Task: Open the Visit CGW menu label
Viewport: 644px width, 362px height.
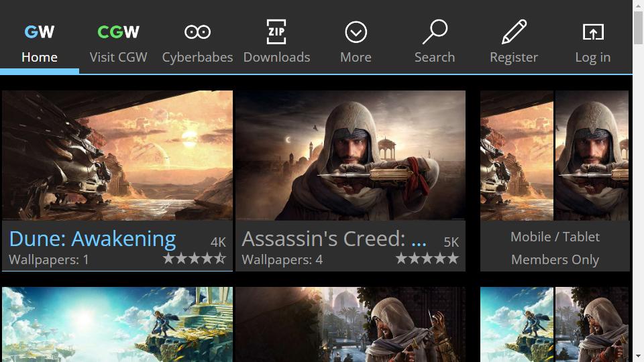Action: tap(118, 57)
